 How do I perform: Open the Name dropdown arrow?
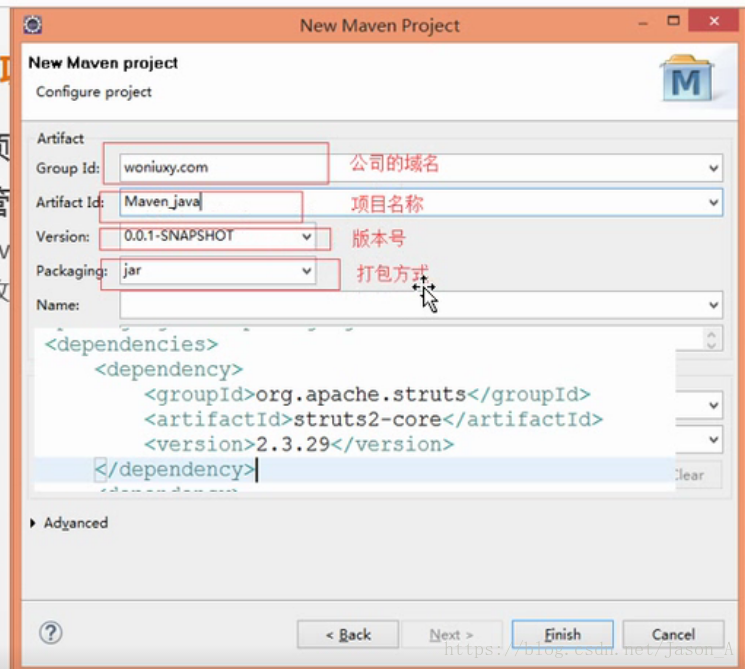(x=713, y=305)
